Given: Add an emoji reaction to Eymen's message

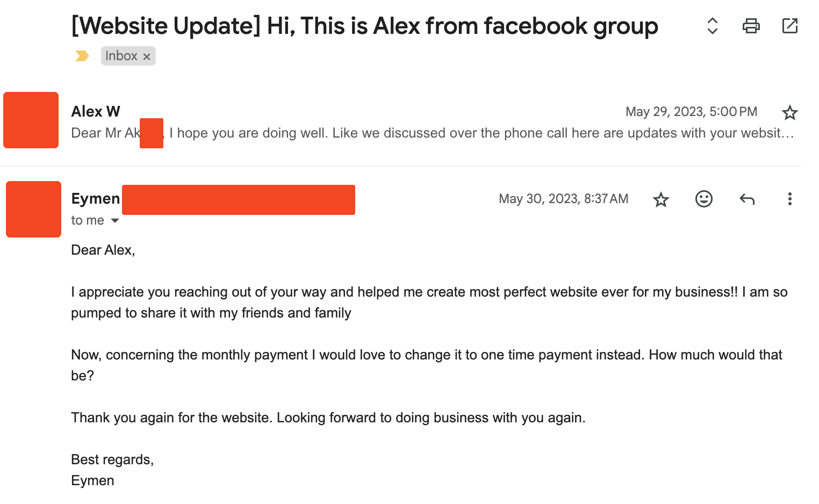Looking at the screenshot, I should click(x=703, y=199).
